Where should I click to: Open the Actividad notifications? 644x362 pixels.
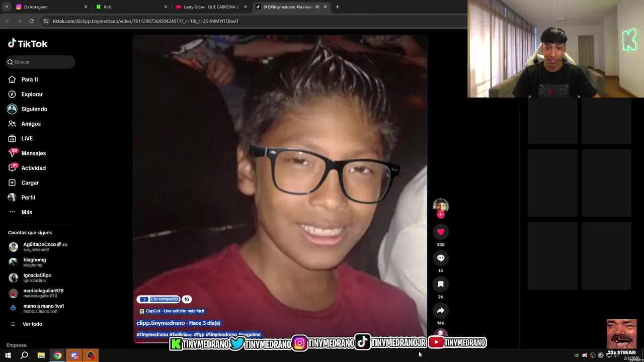click(x=33, y=168)
